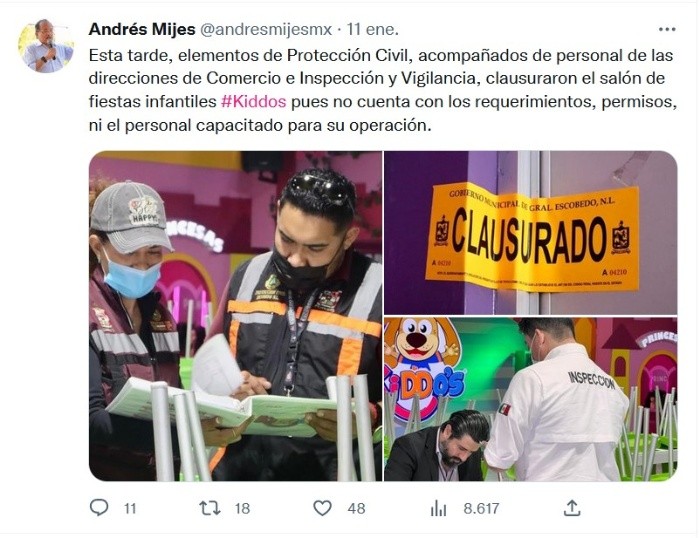Open the Inspección officer photo
The image size is (700, 538).
tap(531, 400)
